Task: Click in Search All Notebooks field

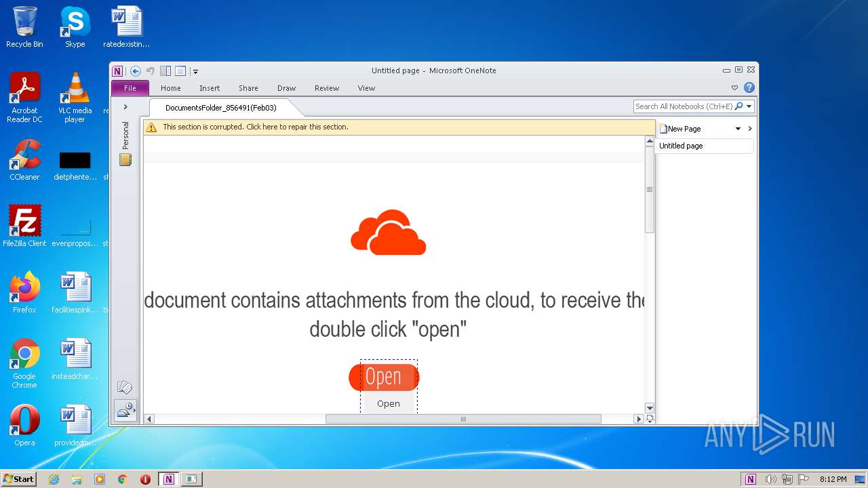Action: click(x=684, y=106)
